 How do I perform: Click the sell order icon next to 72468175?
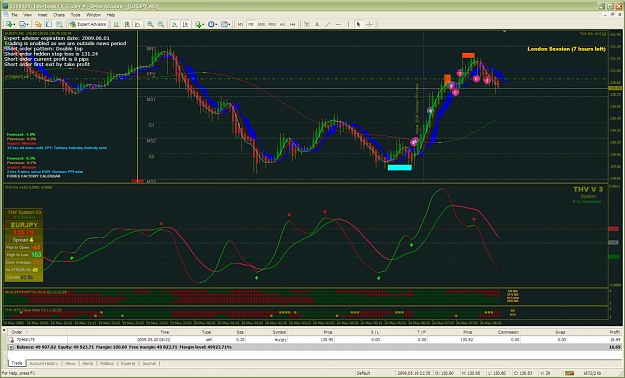click(x=11, y=340)
